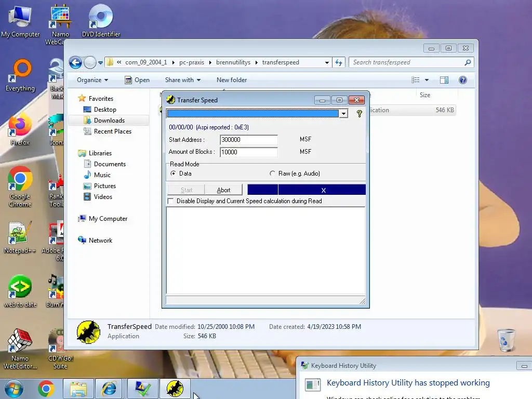Go back in Explorer with Back arrow
This screenshot has height=399, width=532.
coord(76,62)
